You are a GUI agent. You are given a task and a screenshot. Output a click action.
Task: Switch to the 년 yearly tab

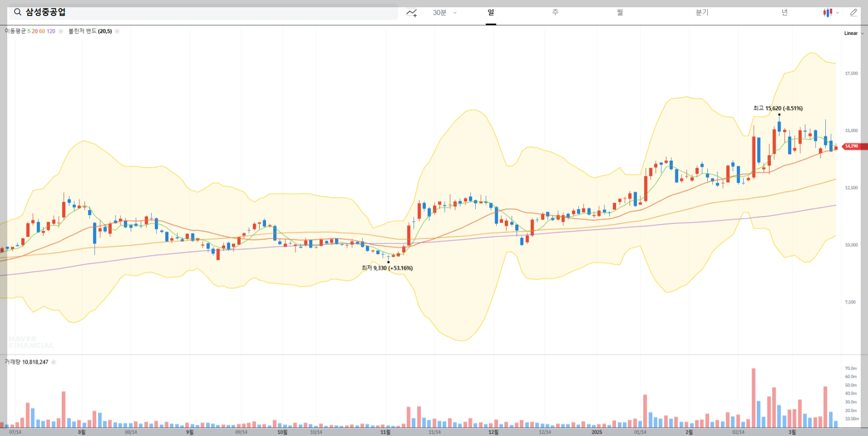(785, 13)
